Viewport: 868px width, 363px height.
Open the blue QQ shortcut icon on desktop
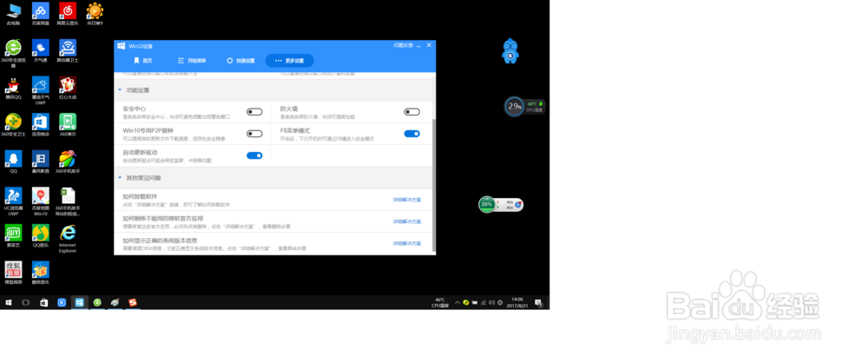point(13,162)
